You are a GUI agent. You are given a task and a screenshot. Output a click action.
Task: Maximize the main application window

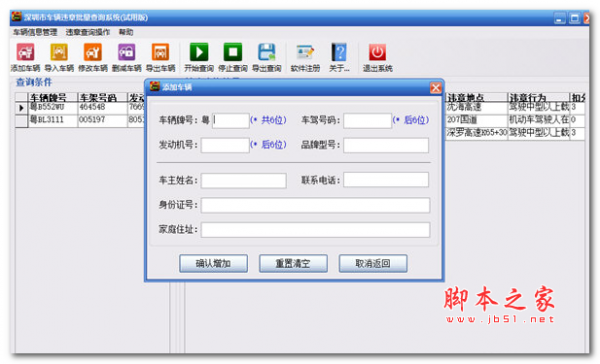click(574, 18)
